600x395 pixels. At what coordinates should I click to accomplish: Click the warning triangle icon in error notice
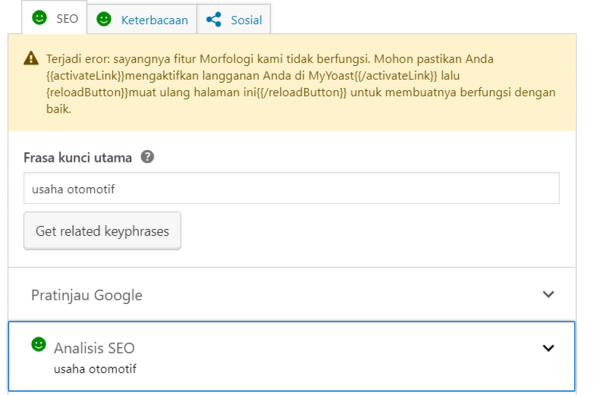[31, 59]
